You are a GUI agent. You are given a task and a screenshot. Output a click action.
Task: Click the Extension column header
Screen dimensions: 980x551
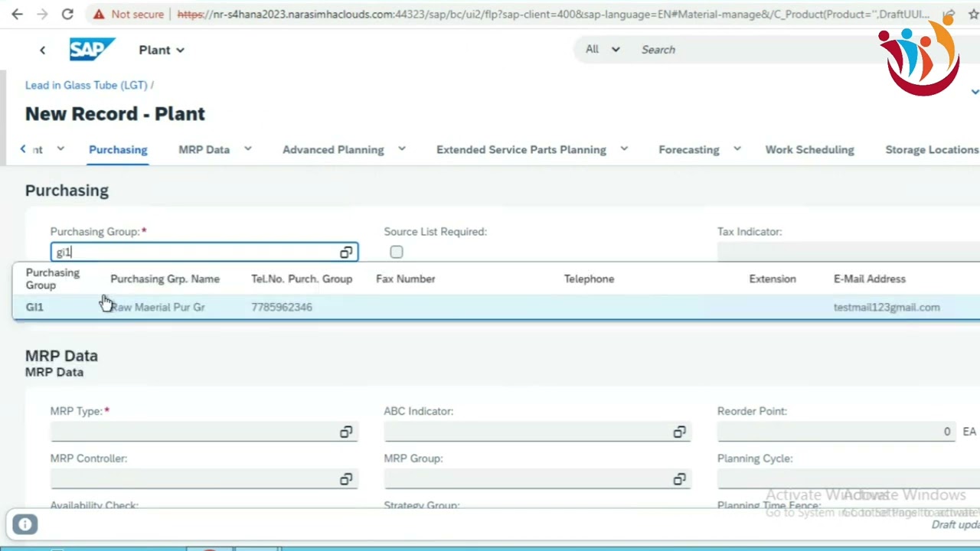773,279
